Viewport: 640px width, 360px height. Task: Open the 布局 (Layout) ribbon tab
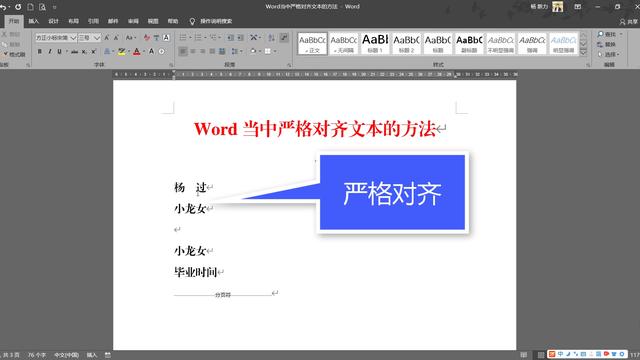point(73,21)
